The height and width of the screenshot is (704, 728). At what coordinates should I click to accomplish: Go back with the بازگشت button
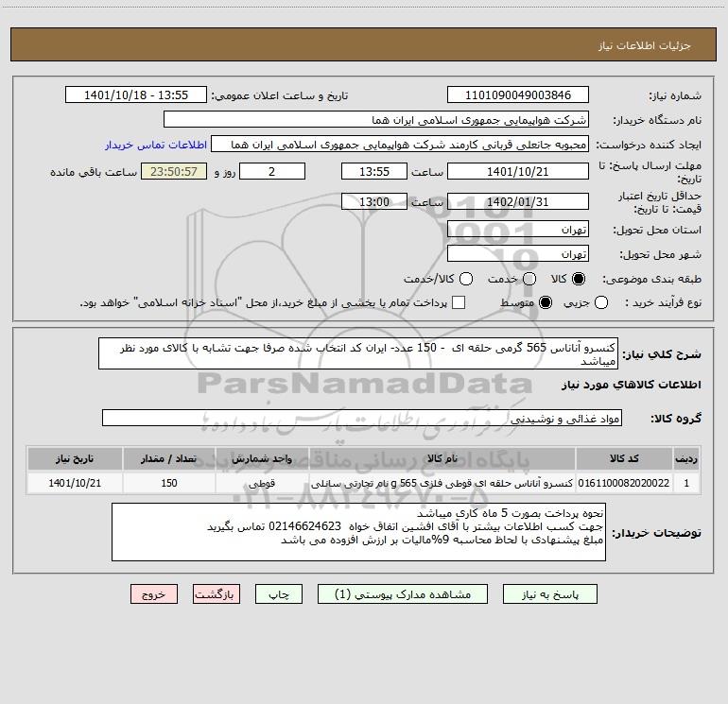[x=217, y=594]
